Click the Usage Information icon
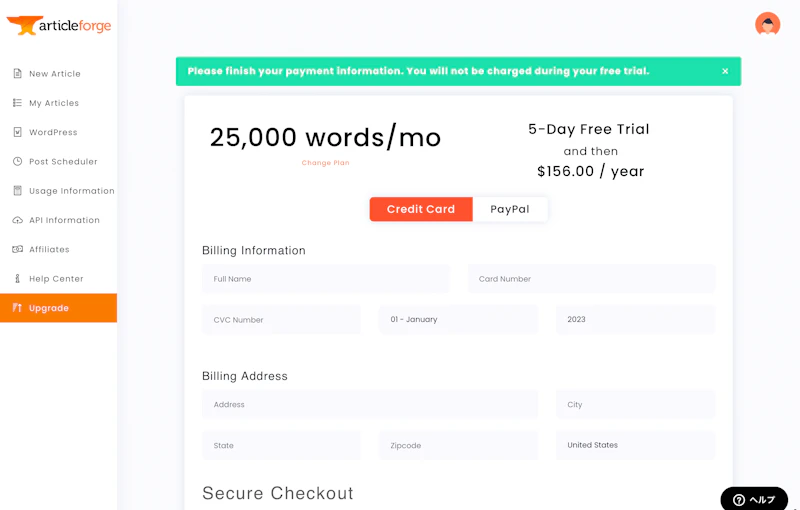Viewport: 800px width, 510px height. tap(18, 191)
